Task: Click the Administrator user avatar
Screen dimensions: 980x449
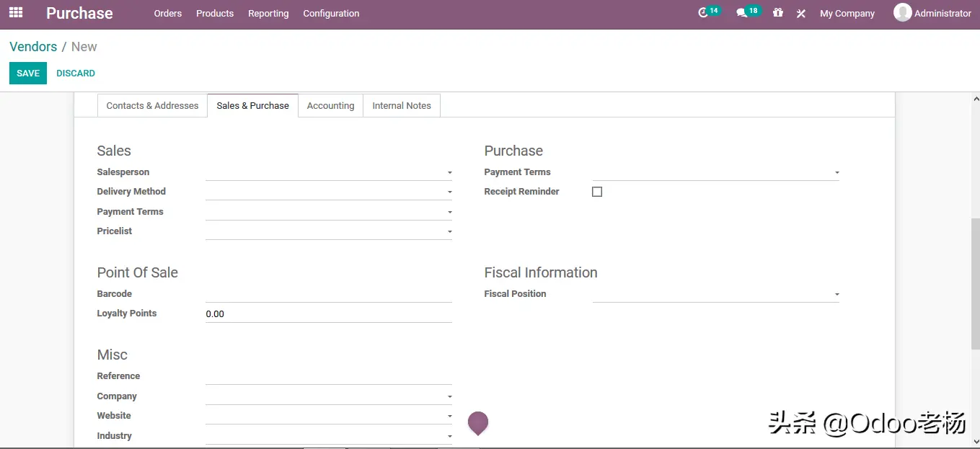Action: pyautogui.click(x=902, y=13)
